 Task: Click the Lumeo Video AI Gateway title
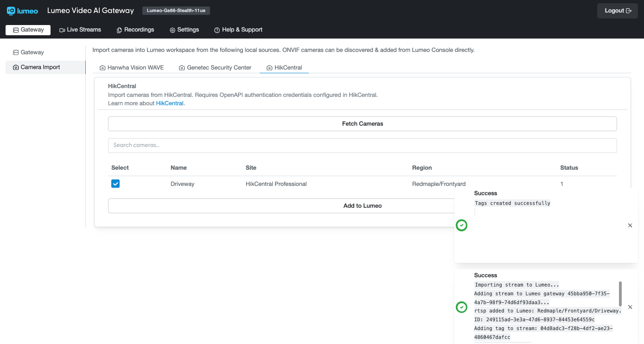[90, 11]
